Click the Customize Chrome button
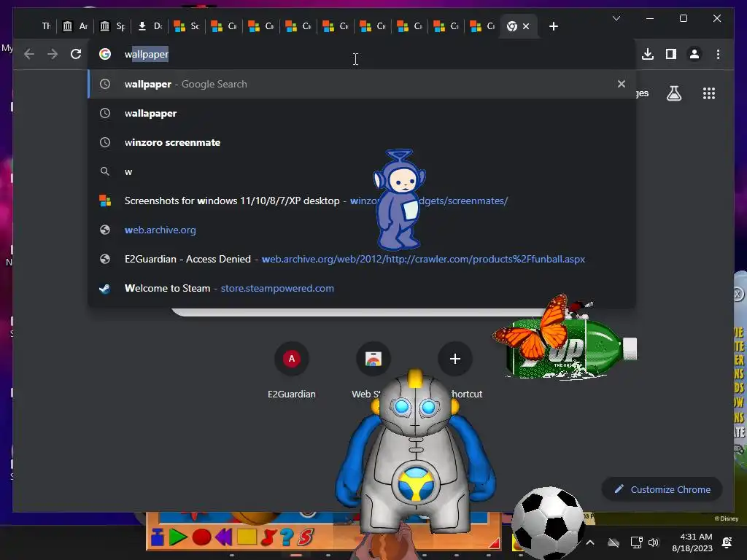Screen dimensions: 747x560 click(662, 489)
